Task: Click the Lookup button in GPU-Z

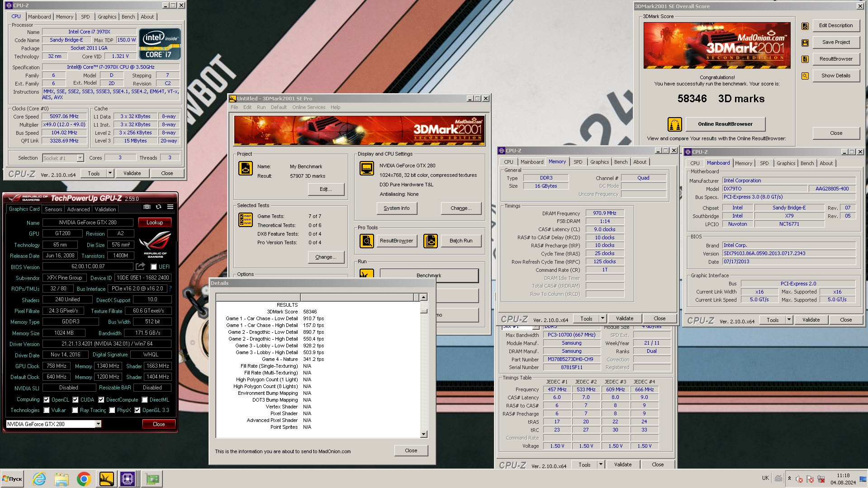Action: tap(155, 223)
